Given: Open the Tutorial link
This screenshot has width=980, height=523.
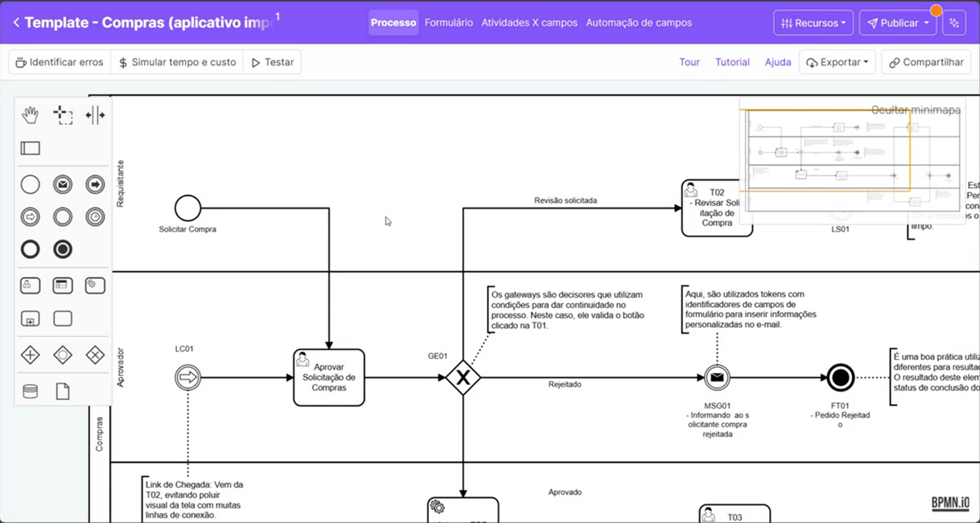Looking at the screenshot, I should [x=732, y=63].
